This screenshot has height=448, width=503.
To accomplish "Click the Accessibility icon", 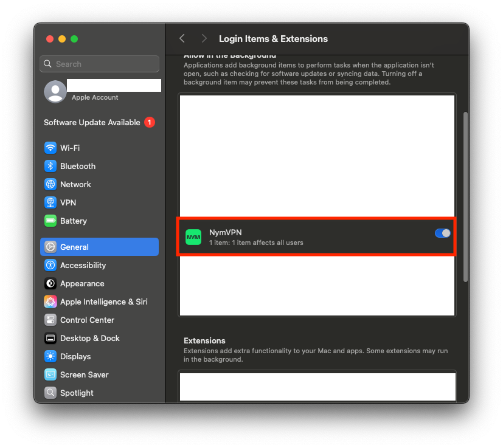I will 50,265.
